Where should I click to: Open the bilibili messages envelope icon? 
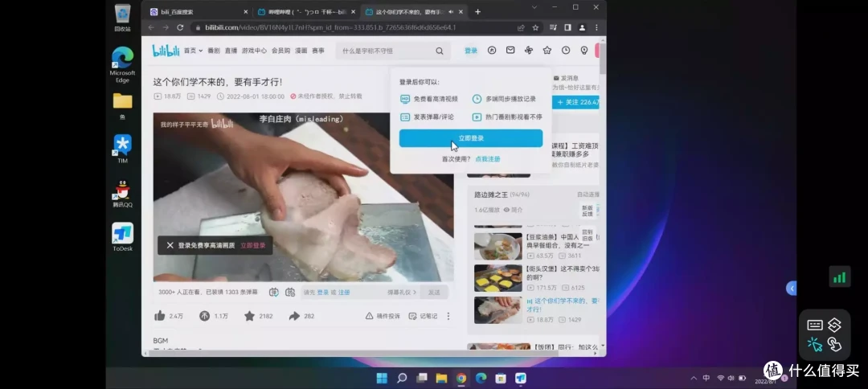[x=510, y=51]
